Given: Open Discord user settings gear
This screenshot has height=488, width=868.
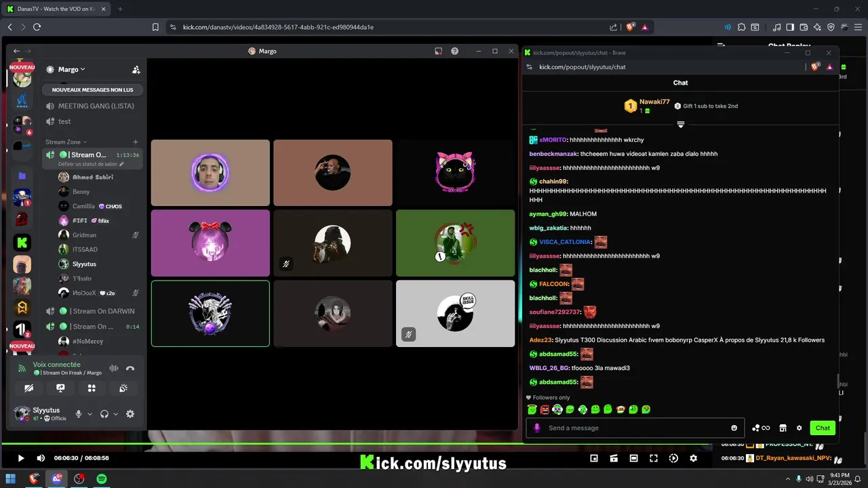Looking at the screenshot, I should coord(130,414).
